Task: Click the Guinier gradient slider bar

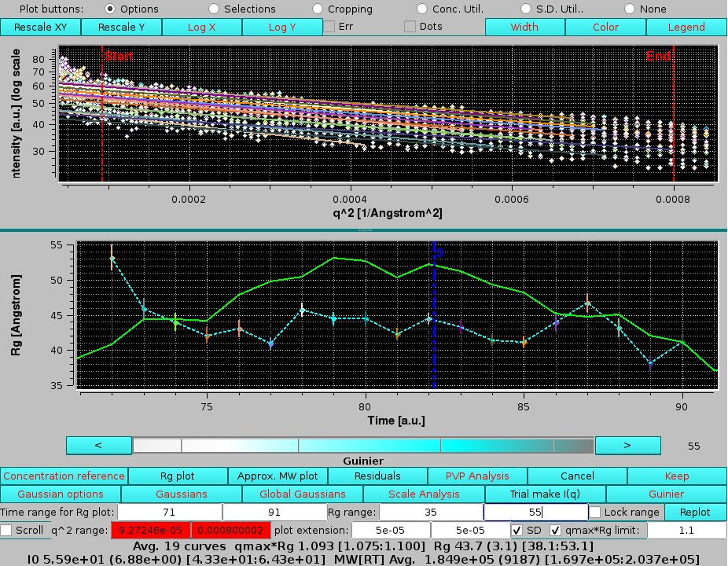Action: click(363, 445)
